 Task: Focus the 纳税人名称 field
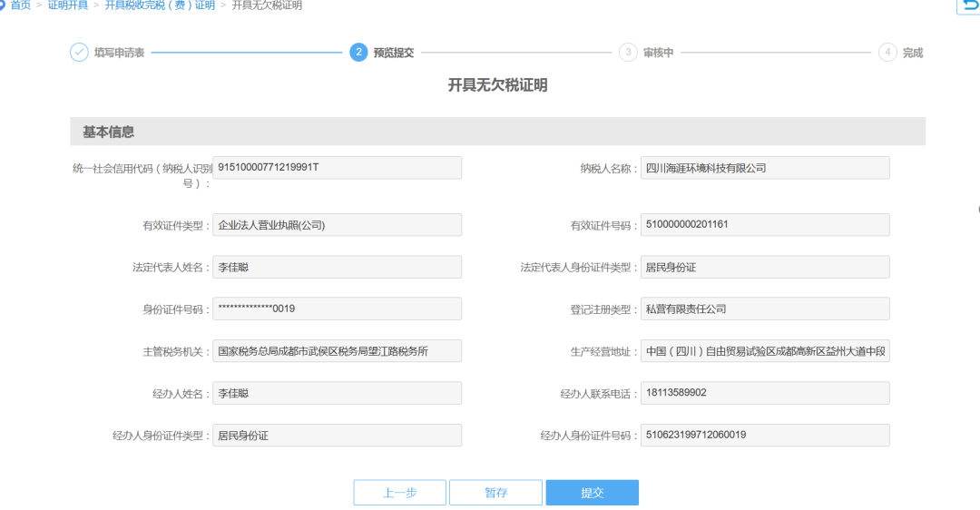coord(765,168)
